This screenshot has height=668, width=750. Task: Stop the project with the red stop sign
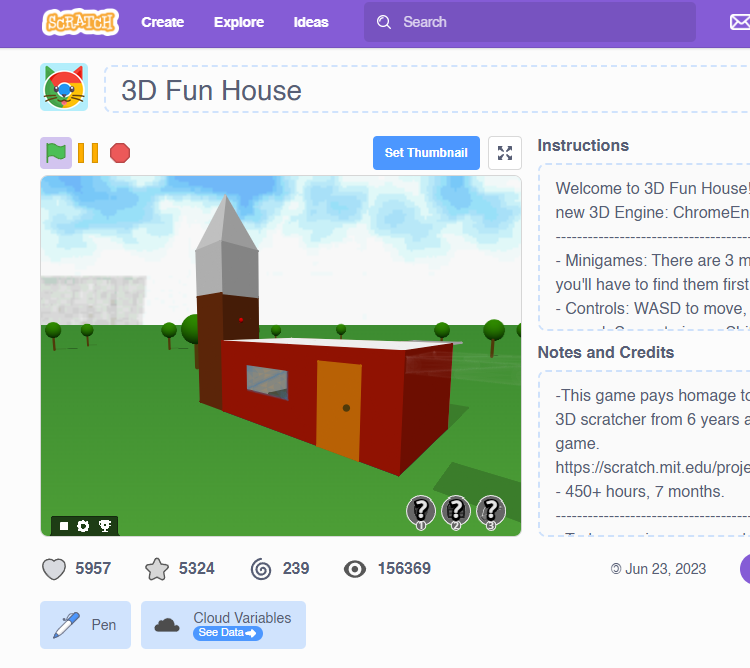120,153
